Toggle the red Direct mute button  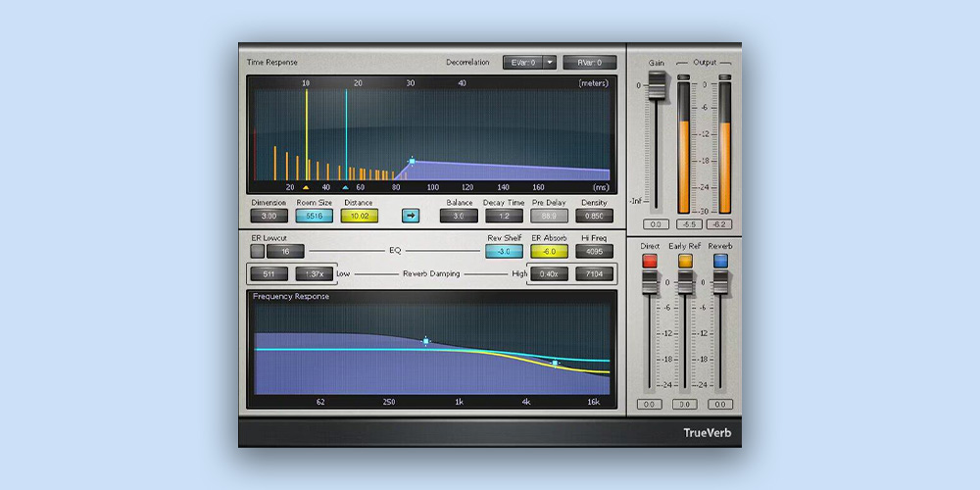[649, 262]
